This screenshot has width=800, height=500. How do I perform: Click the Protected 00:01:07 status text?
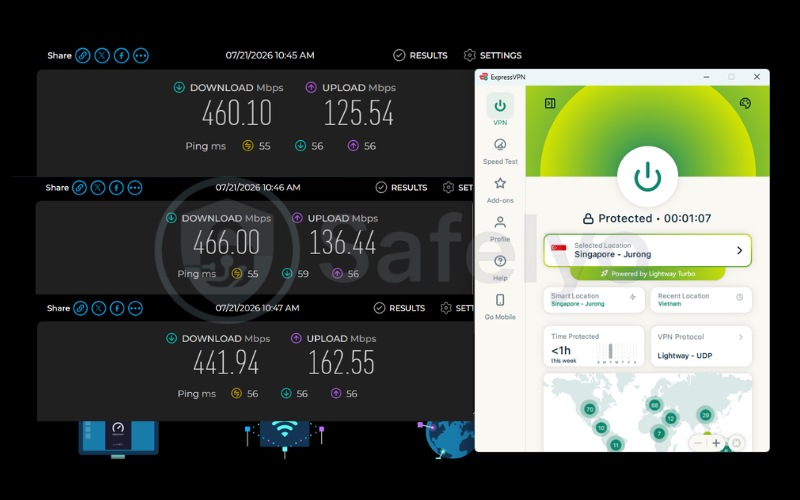[647, 218]
